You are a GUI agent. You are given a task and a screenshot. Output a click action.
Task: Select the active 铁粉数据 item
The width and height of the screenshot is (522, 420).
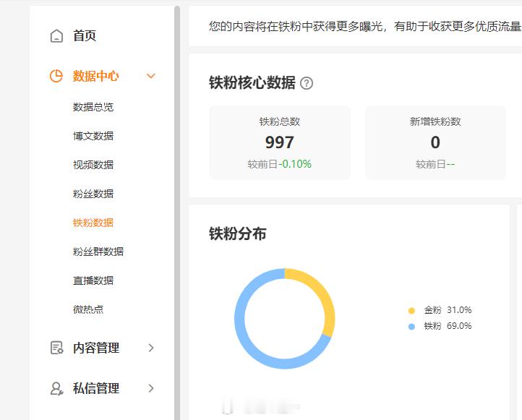[x=93, y=223]
